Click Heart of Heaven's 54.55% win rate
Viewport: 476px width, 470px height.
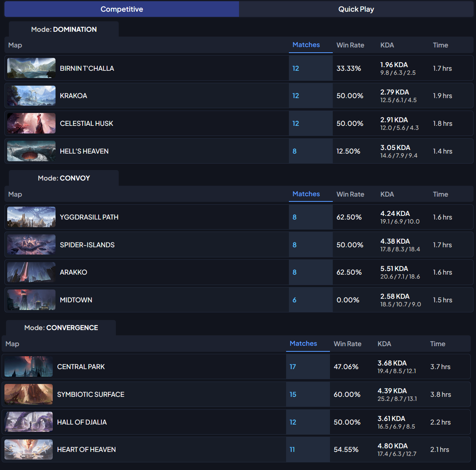[x=346, y=449]
